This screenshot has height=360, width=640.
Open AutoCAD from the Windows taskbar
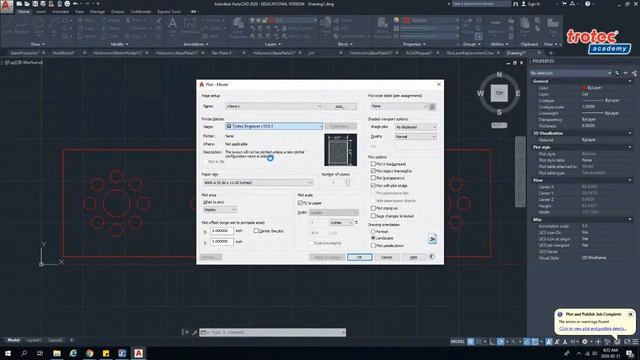coord(138,353)
